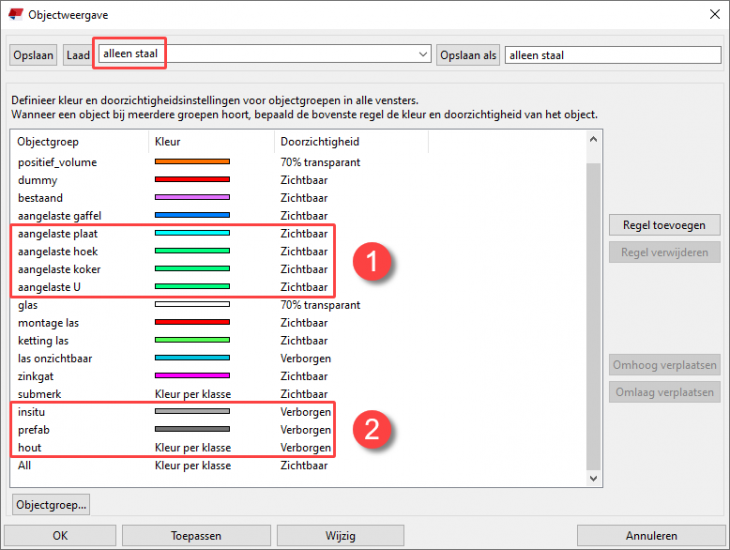Screen dimensions: 730x550
Task: Click the Opslaan button
Action: tap(33, 55)
